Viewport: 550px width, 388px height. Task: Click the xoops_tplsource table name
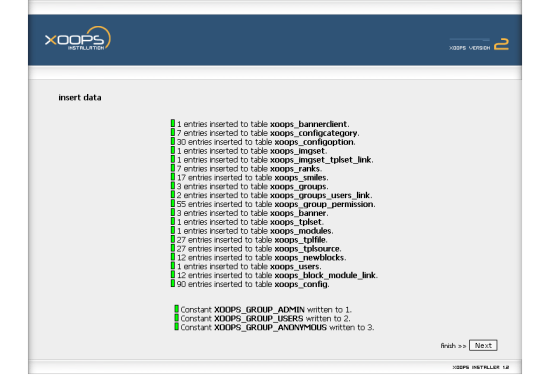click(x=307, y=248)
